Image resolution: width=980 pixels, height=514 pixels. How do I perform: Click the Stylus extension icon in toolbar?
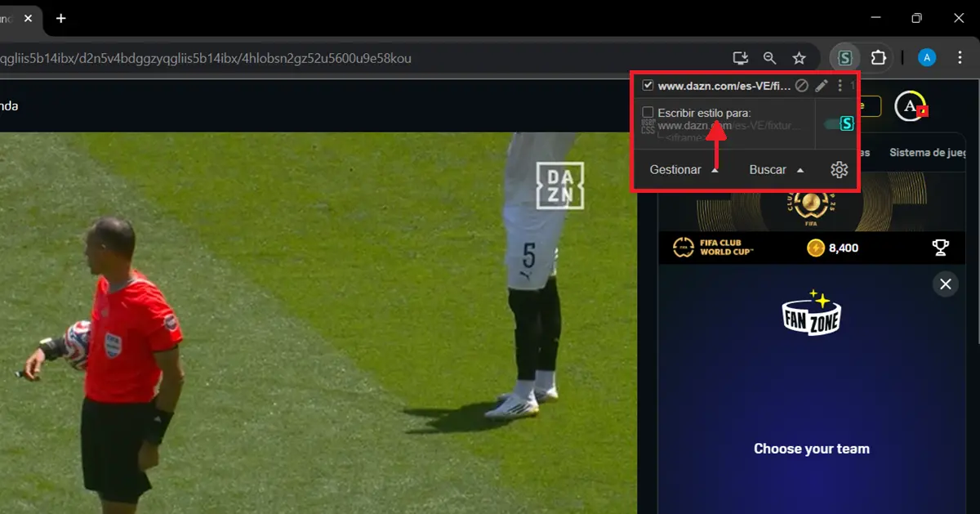[845, 58]
